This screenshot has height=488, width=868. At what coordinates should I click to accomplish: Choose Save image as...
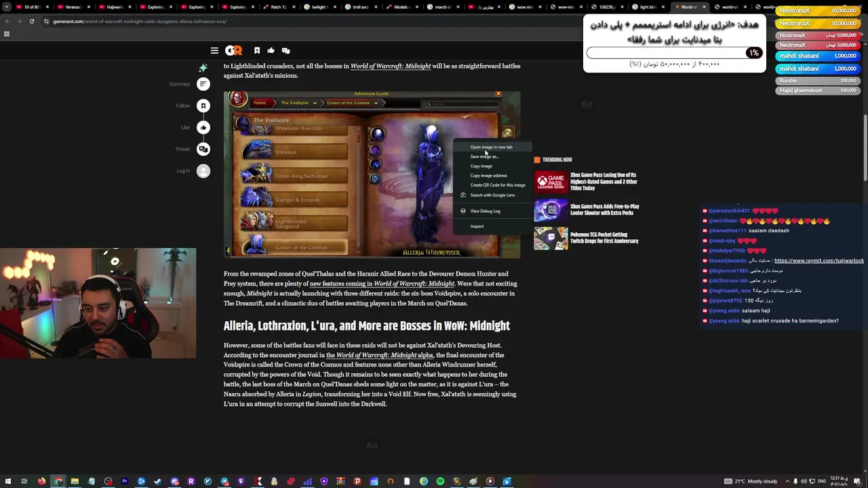click(x=492, y=157)
